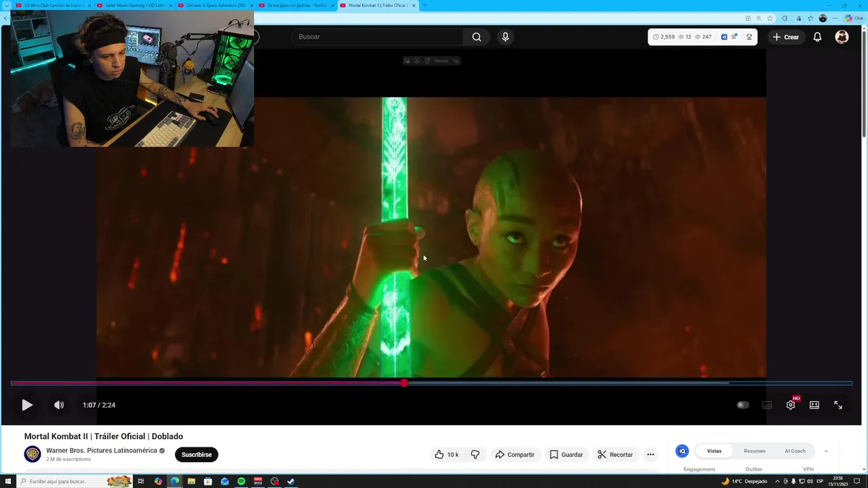Viewport: 868px width, 488px height.
Task: Click the red playhead scrubber dot
Action: pyautogui.click(x=404, y=383)
